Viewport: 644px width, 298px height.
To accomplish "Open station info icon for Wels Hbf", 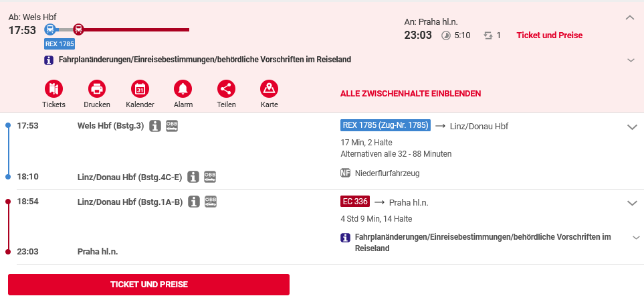I will pyautogui.click(x=155, y=126).
